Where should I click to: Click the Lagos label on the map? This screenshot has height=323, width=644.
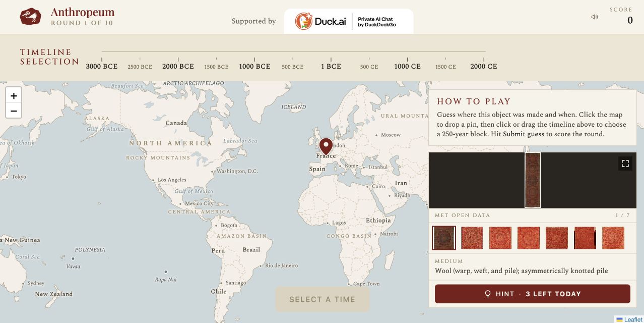(339, 223)
